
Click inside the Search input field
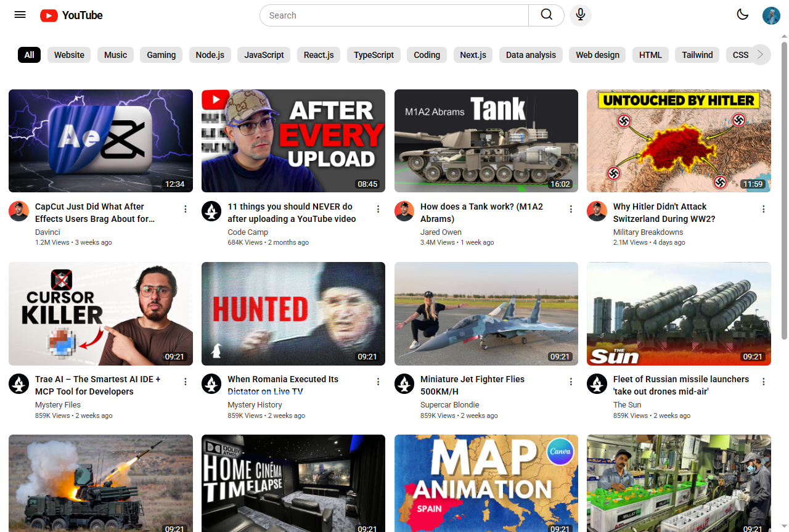click(394, 15)
